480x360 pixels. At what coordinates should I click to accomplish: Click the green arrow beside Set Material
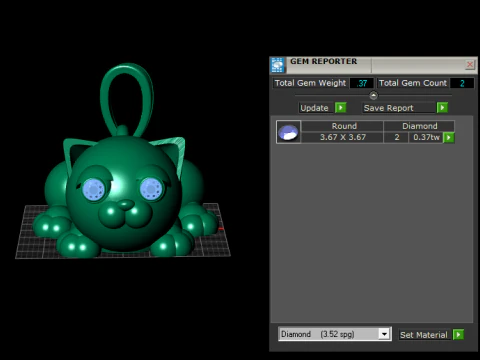tap(458, 334)
